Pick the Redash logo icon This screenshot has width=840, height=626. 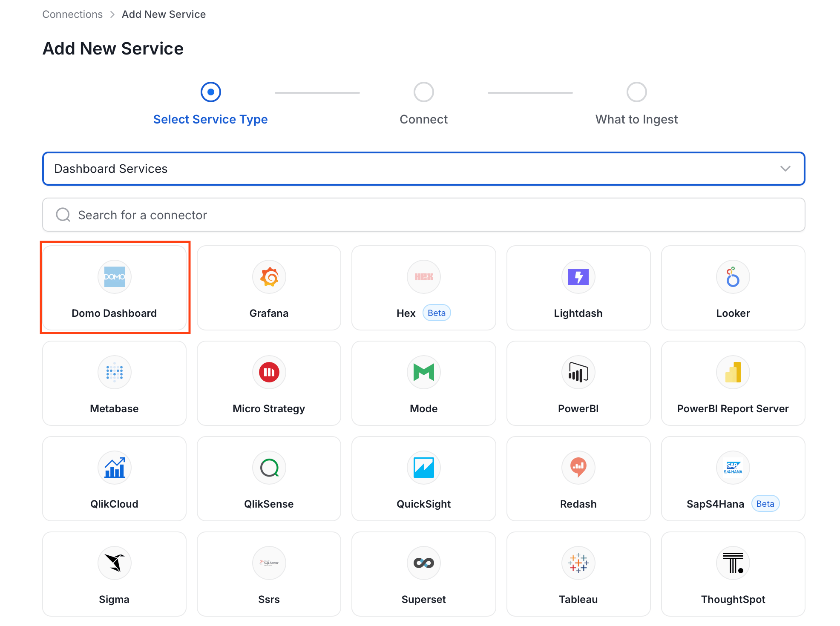[x=578, y=468]
